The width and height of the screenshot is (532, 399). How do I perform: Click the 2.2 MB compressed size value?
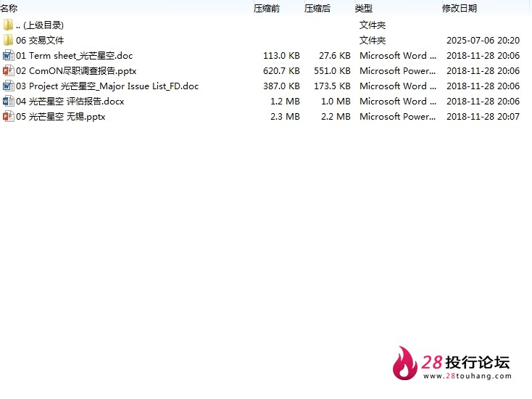pyautogui.click(x=336, y=117)
